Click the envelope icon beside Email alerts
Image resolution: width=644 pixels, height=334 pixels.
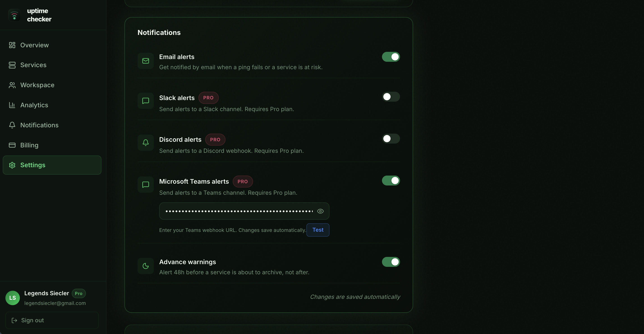click(x=145, y=61)
